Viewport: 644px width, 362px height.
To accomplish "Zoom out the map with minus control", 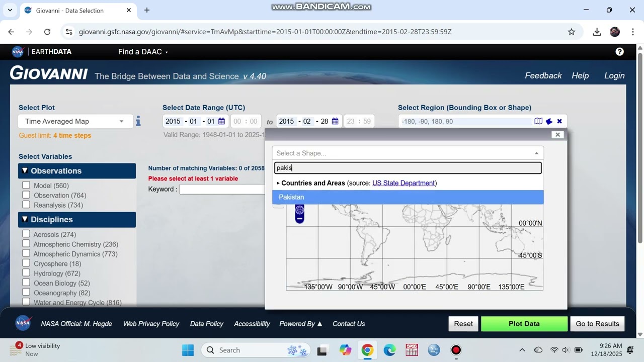I will tap(299, 219).
